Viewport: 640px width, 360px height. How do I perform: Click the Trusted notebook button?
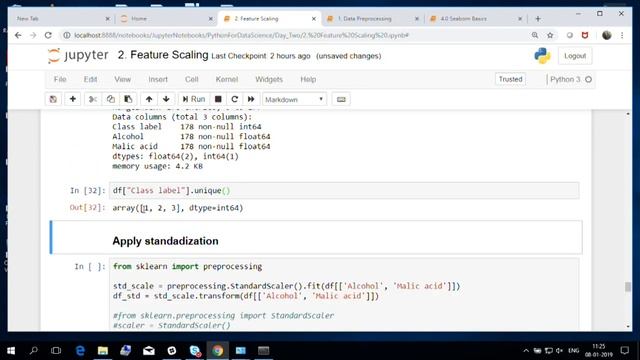(x=510, y=79)
